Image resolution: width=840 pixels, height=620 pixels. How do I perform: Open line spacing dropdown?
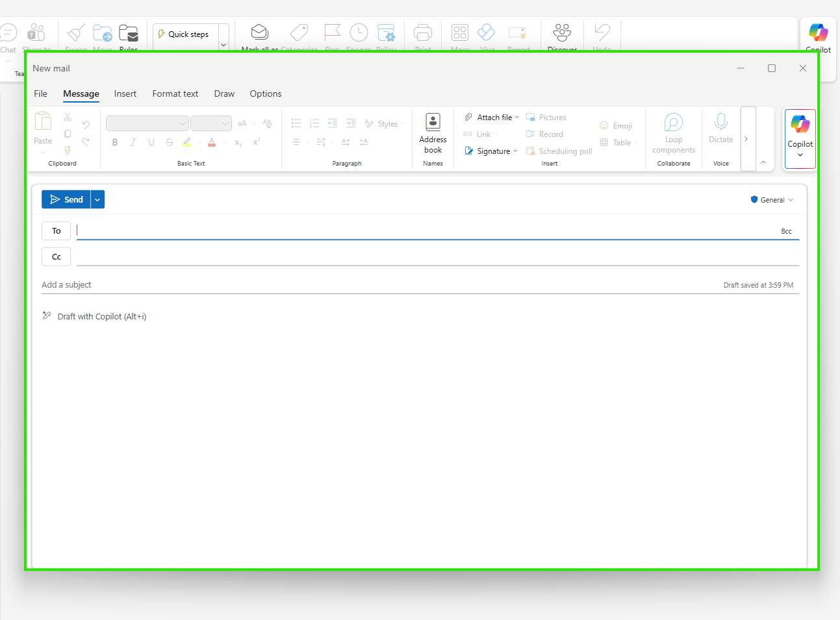point(333,142)
